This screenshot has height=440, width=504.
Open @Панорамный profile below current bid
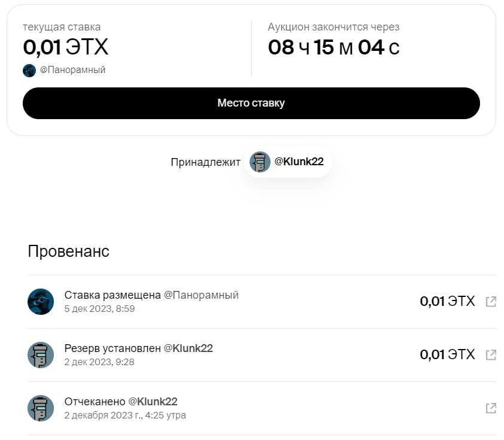coord(72,70)
